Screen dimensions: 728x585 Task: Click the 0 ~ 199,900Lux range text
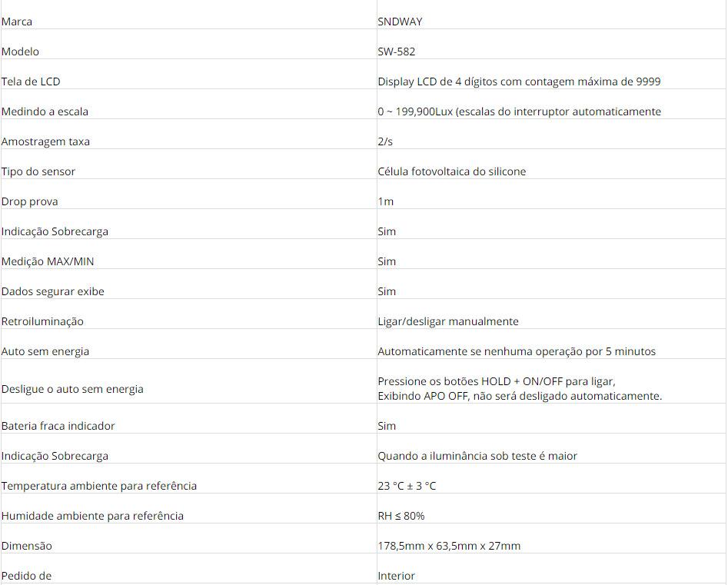pos(519,111)
